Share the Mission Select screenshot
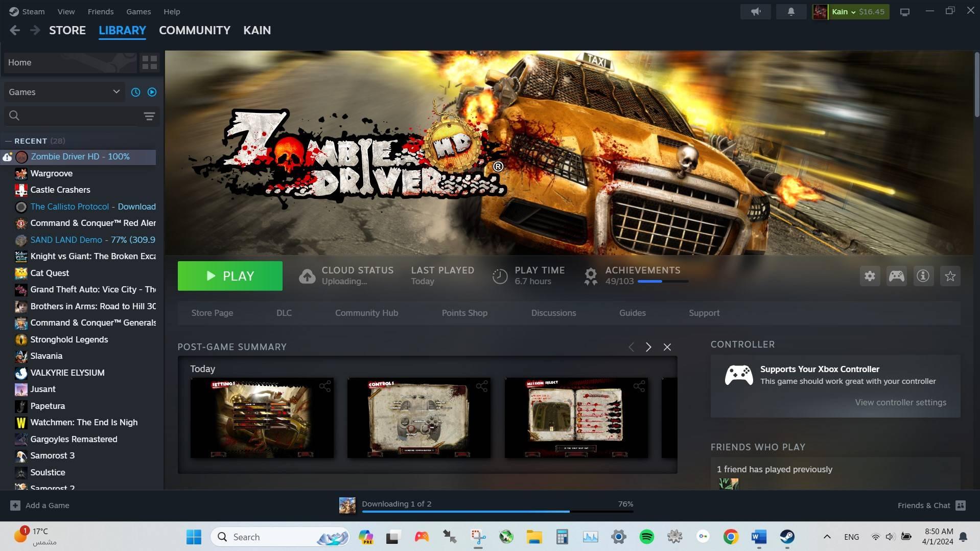 click(639, 386)
